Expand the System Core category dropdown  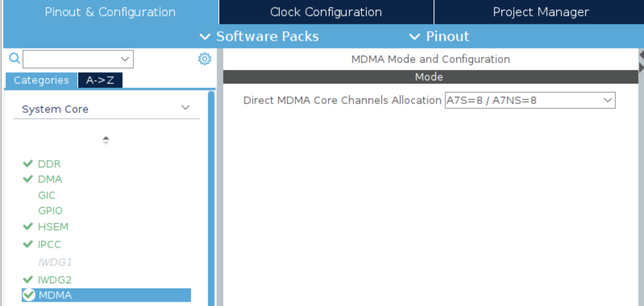tap(106, 109)
